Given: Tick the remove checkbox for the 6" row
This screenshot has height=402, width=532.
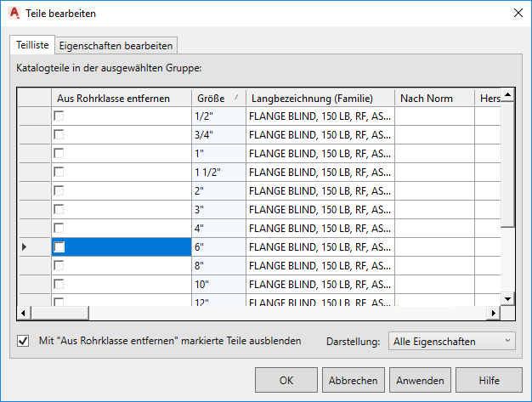Looking at the screenshot, I should [x=59, y=246].
